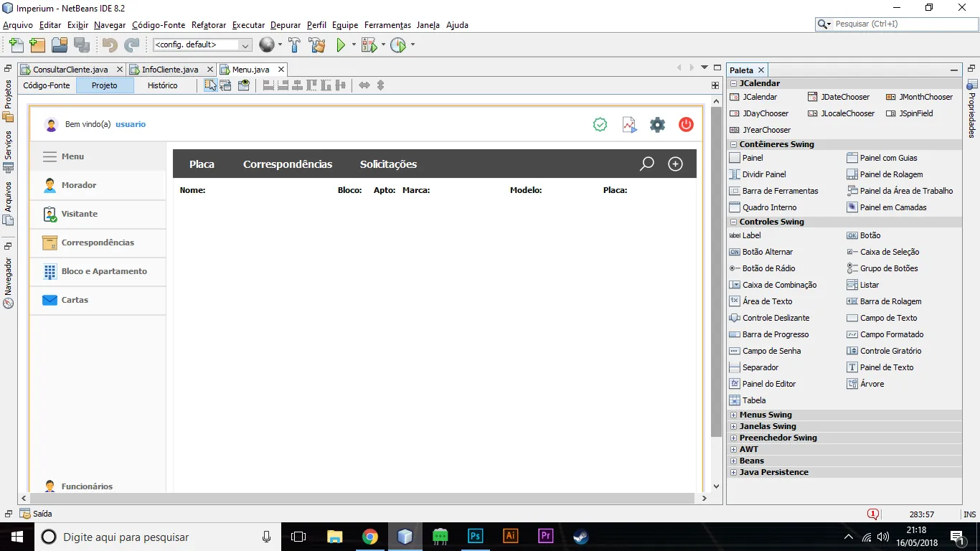Click the user avatar icon beside Bem vindo(a)

pos(51,124)
